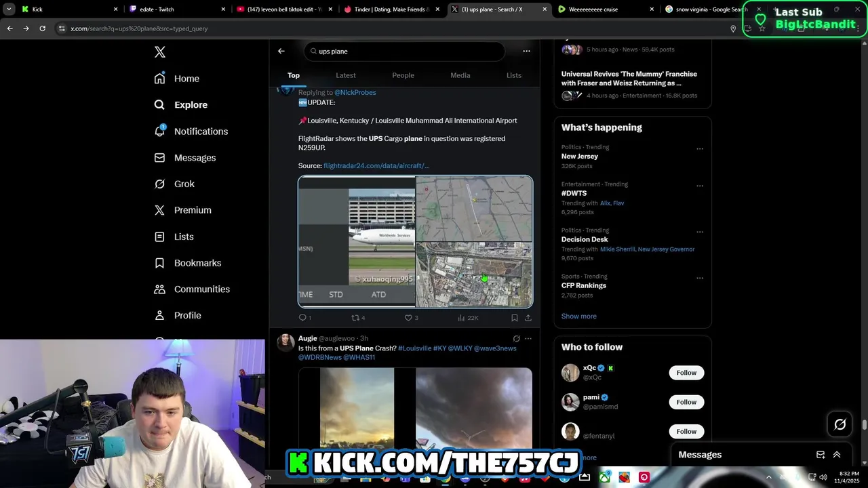The width and height of the screenshot is (868, 488).
Task: Open Home in the sidebar
Action: tap(177, 79)
